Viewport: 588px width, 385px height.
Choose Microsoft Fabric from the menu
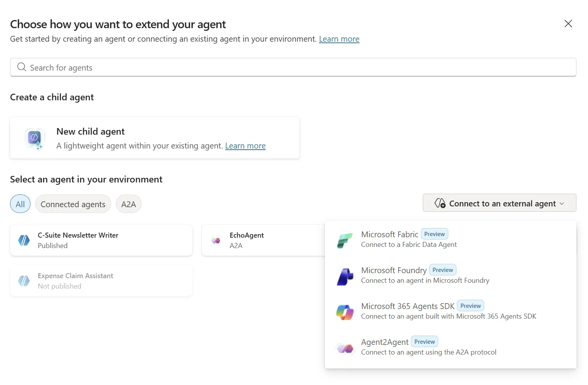[450, 239]
